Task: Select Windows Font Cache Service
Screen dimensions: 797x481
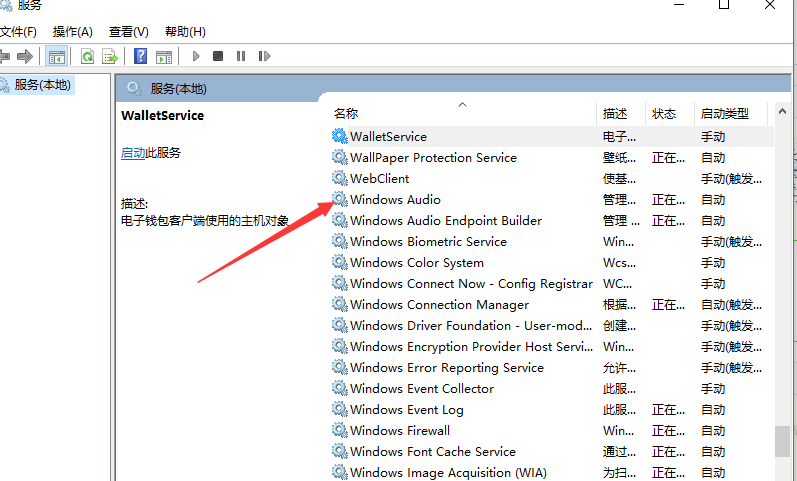Action: click(x=552, y=452)
